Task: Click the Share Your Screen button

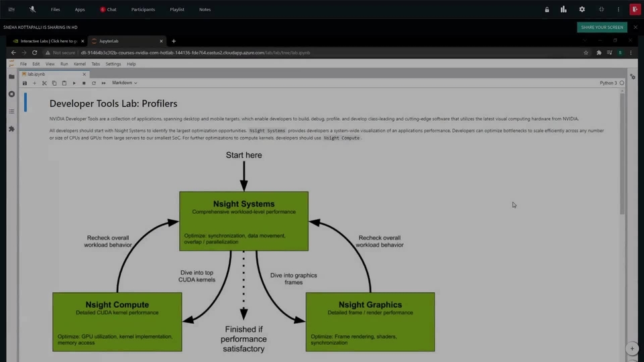Action: pos(602,27)
